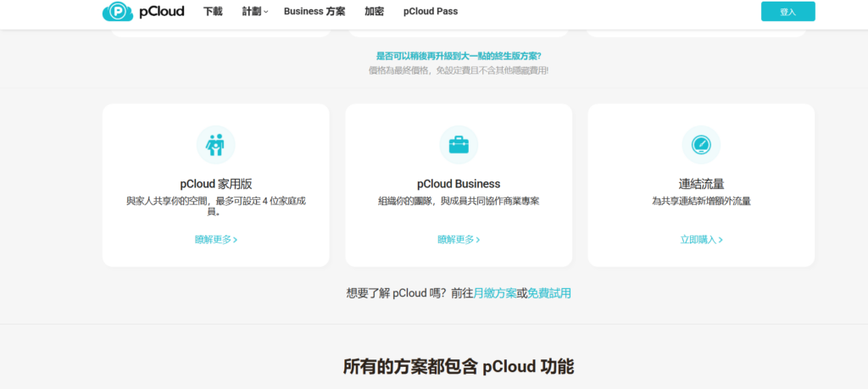This screenshot has height=389, width=868.
Task: Click the family icon above pCloud 家用版
Action: (x=216, y=145)
